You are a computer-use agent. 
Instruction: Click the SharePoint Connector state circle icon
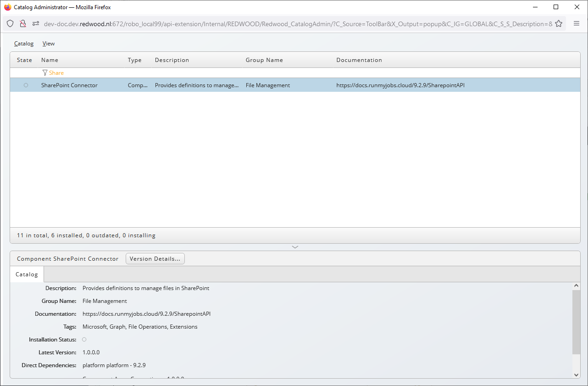click(26, 85)
